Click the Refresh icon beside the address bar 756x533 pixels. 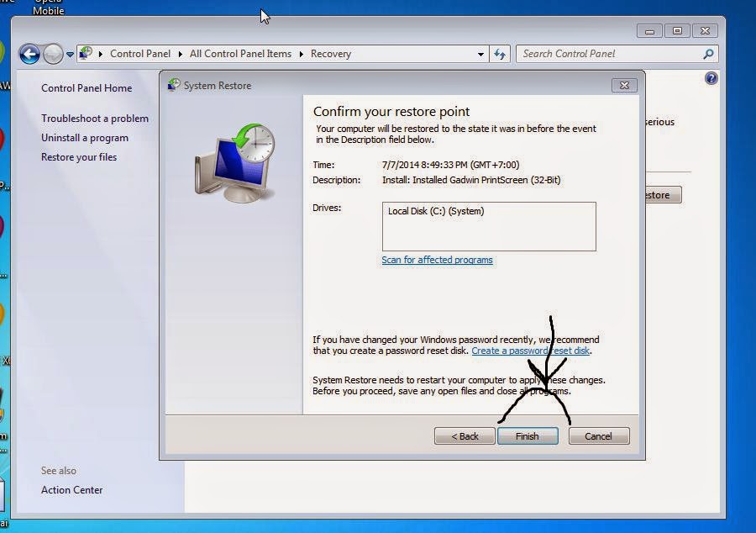tap(500, 54)
